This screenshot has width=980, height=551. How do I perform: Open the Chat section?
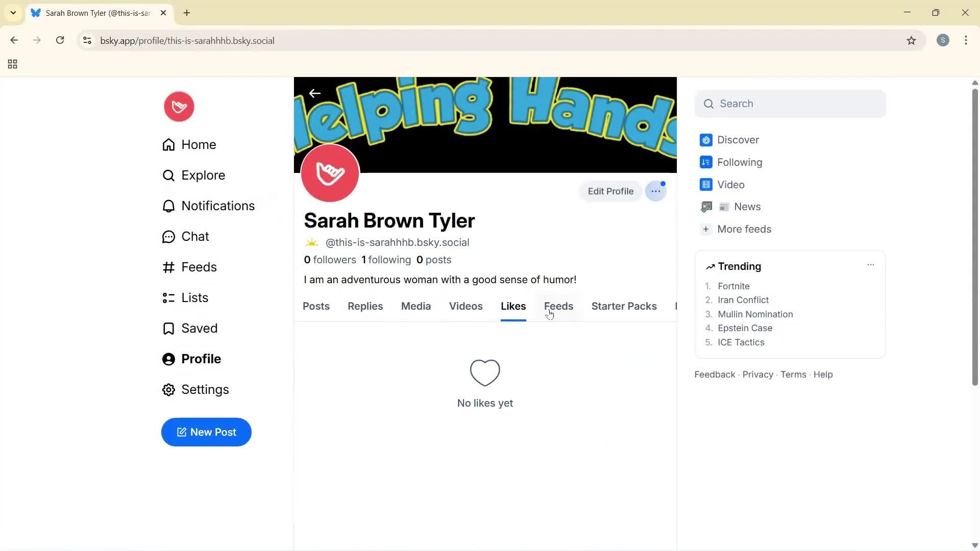click(195, 236)
